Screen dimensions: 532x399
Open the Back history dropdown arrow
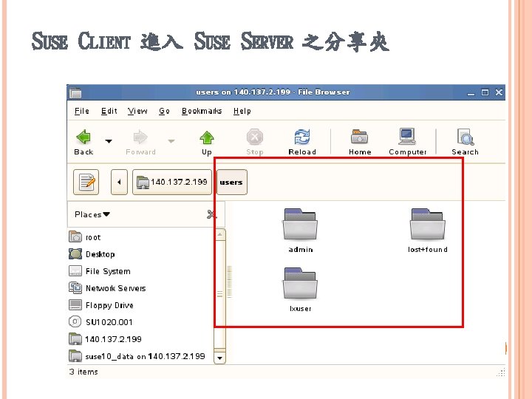pos(109,141)
